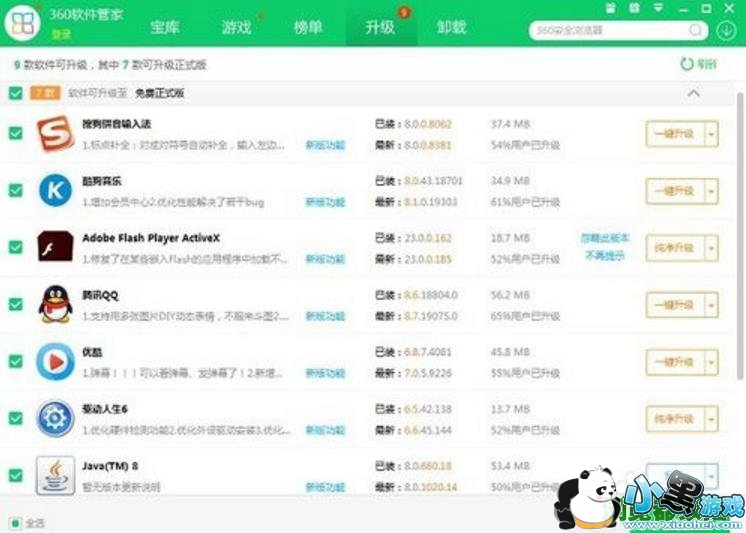This screenshot has width=746, height=533.
Task: Switch to the 宝库 tab
Action: click(165, 27)
